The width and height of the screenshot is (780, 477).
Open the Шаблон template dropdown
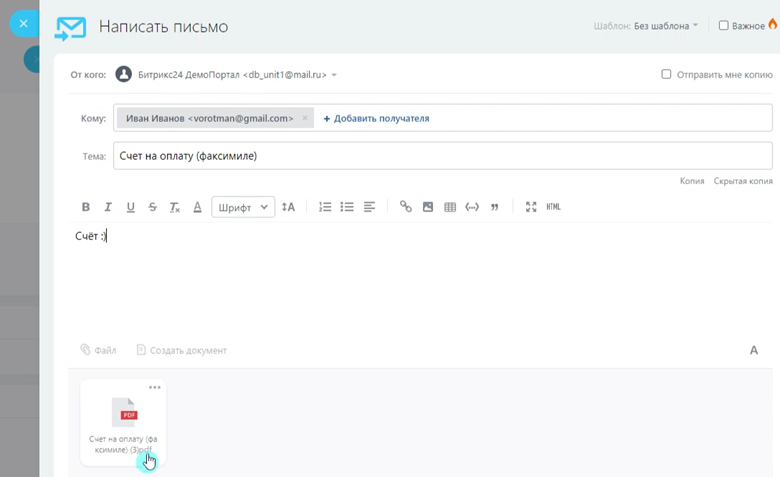pyautogui.click(x=666, y=26)
